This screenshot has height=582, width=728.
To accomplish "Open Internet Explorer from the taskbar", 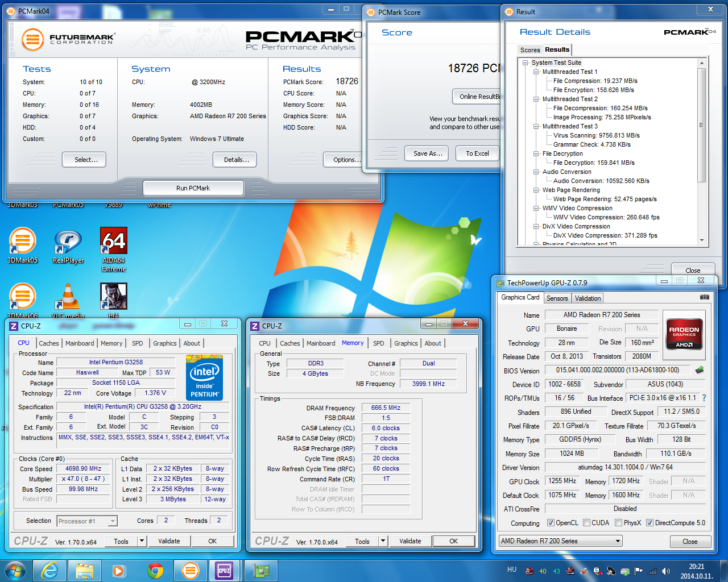I will tap(50, 570).
